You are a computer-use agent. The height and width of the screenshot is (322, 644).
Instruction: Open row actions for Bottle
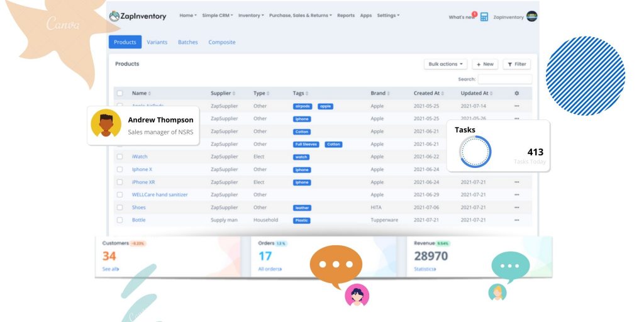[x=517, y=220]
